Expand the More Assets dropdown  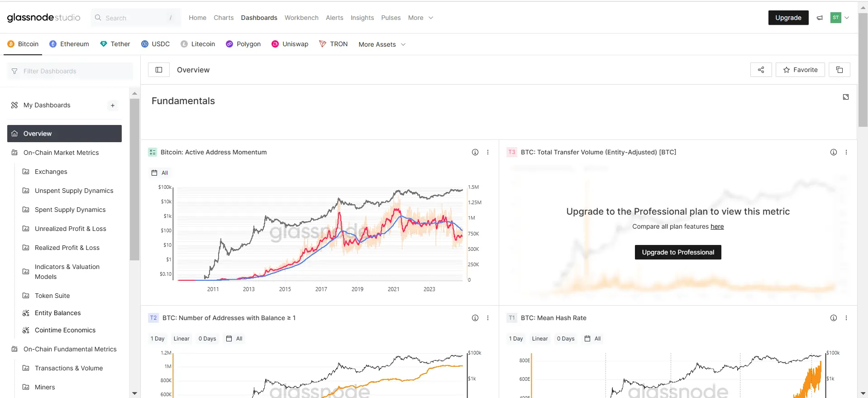382,44
